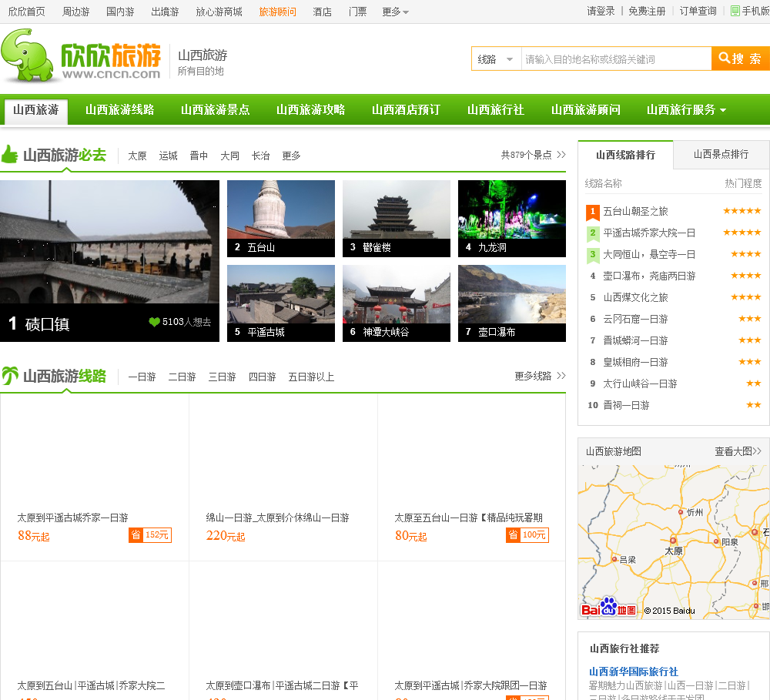The image size is (770, 700).
Task: Expand the 更多 top navigation dropdown
Action: pos(395,12)
